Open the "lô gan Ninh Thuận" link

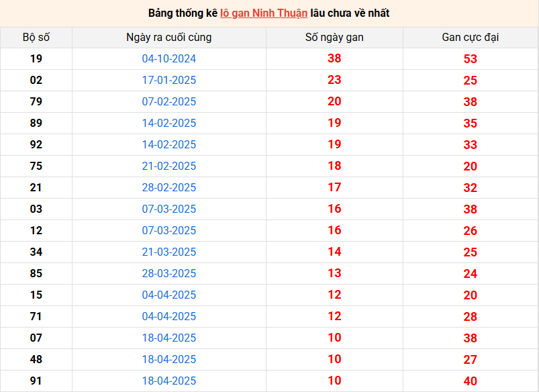264,13
